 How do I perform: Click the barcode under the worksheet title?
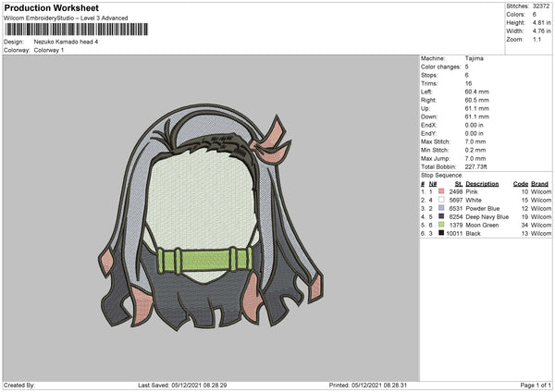(77, 30)
